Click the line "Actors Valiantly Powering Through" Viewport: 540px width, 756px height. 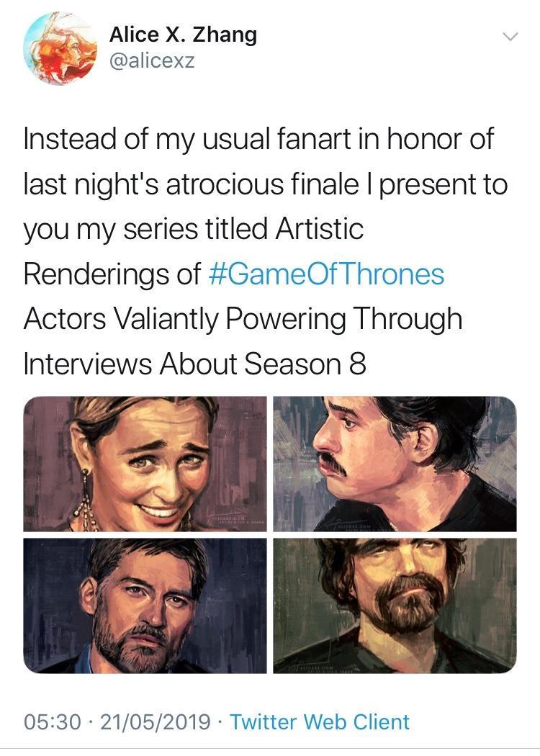coord(243,319)
